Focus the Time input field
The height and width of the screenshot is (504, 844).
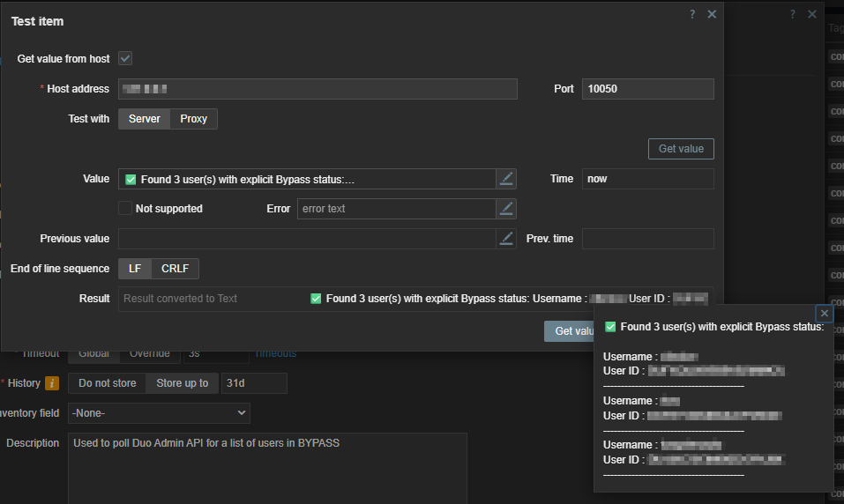coord(647,179)
